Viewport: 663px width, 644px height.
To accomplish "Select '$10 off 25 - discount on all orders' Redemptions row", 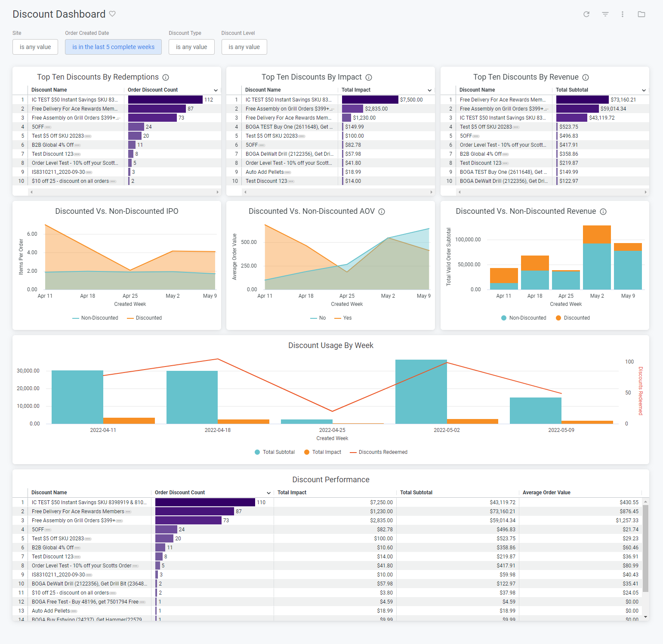I will (x=117, y=181).
